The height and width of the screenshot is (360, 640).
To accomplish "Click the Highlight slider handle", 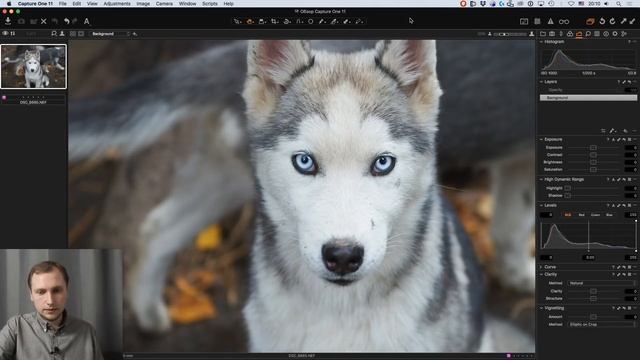I will pos(567,188).
